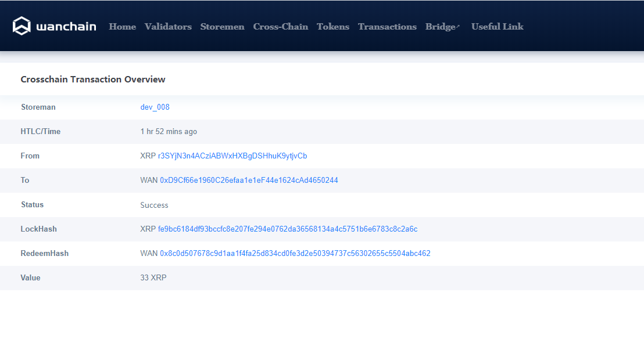Click the wanchain brand name text
The image size is (644, 339).
[66, 27]
